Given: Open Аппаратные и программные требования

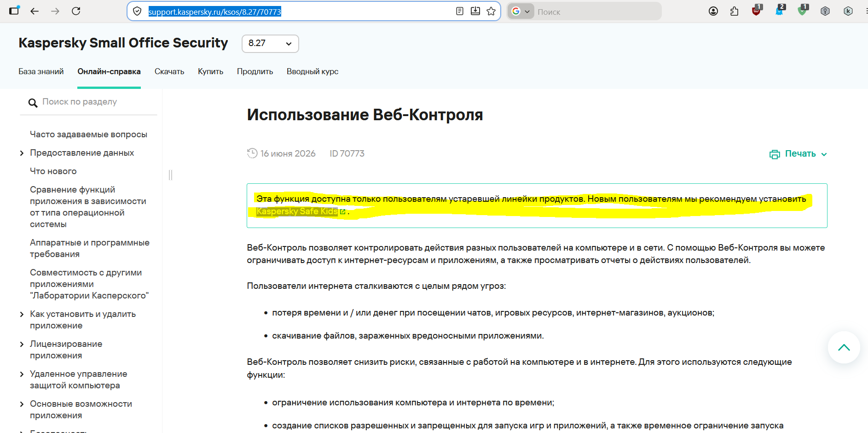Looking at the screenshot, I should click(x=90, y=248).
